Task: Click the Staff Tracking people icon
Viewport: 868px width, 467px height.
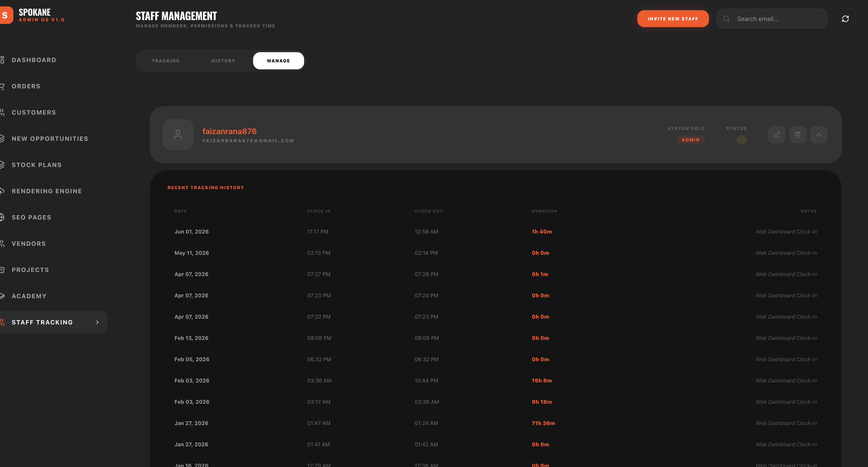Action: point(2,322)
